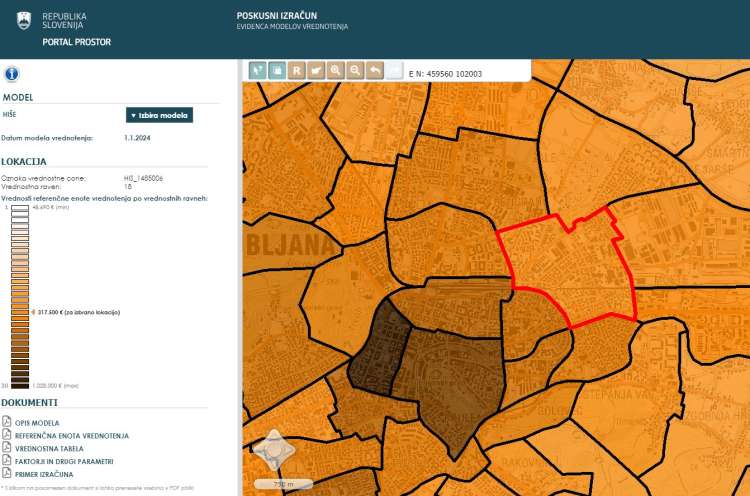Image resolution: width=750 pixels, height=496 pixels.
Task: Activate the second teal map toolbar tool
Action: tap(277, 71)
